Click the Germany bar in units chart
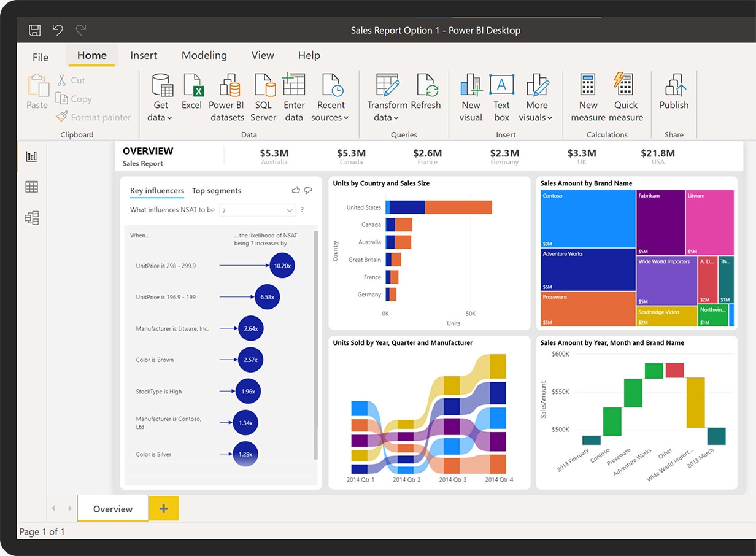The image size is (756, 556). (x=391, y=295)
